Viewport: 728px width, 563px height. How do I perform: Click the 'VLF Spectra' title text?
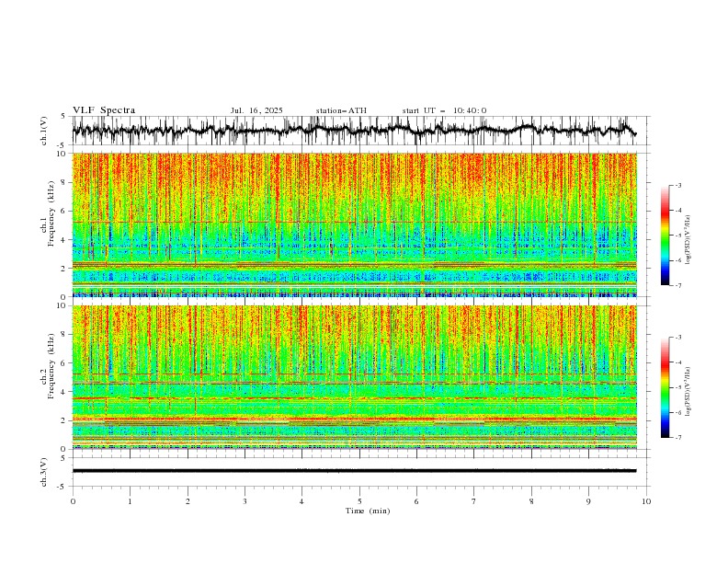pos(104,110)
